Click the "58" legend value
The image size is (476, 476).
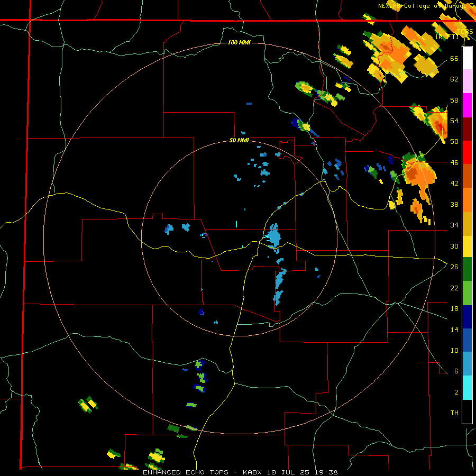[x=454, y=100]
